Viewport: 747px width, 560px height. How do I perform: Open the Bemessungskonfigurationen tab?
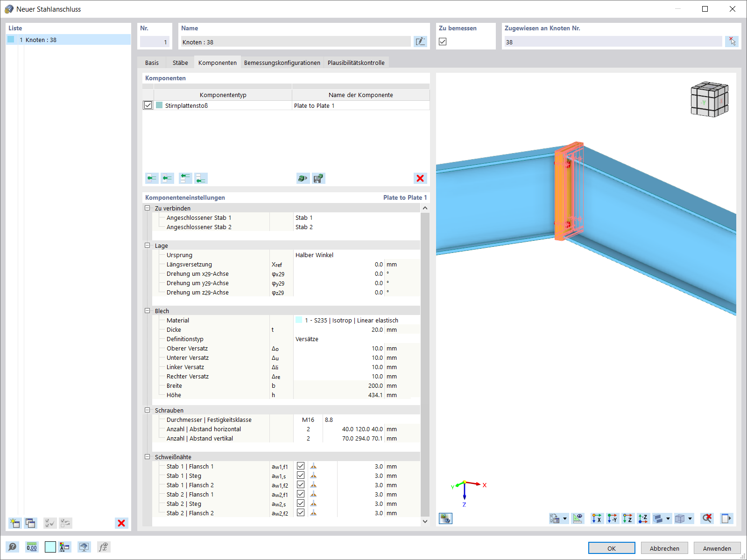[282, 63]
